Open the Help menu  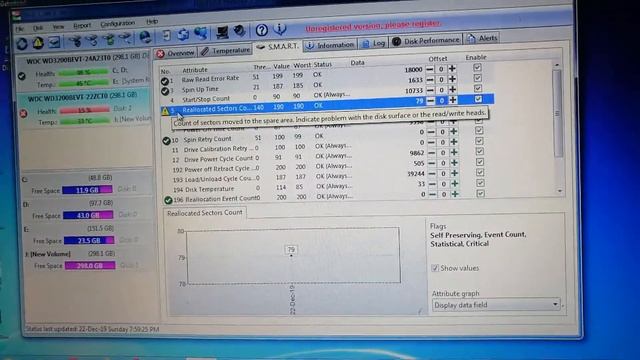pos(152,21)
